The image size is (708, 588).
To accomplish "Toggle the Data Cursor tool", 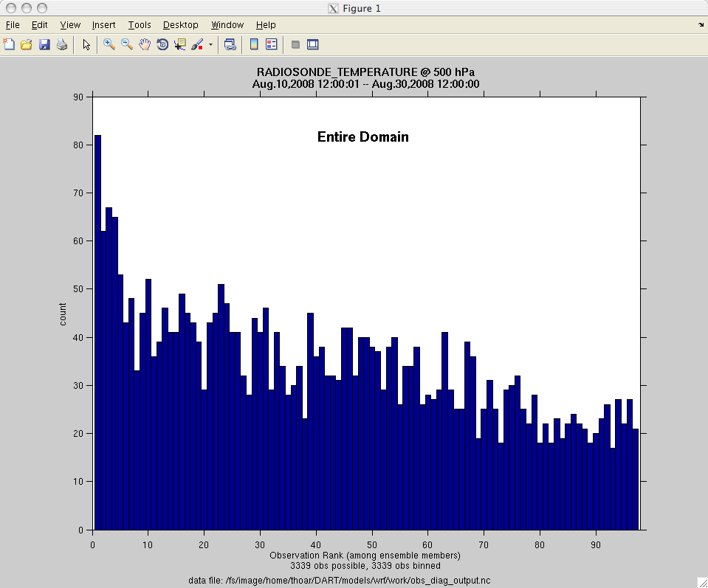I will 179,44.
